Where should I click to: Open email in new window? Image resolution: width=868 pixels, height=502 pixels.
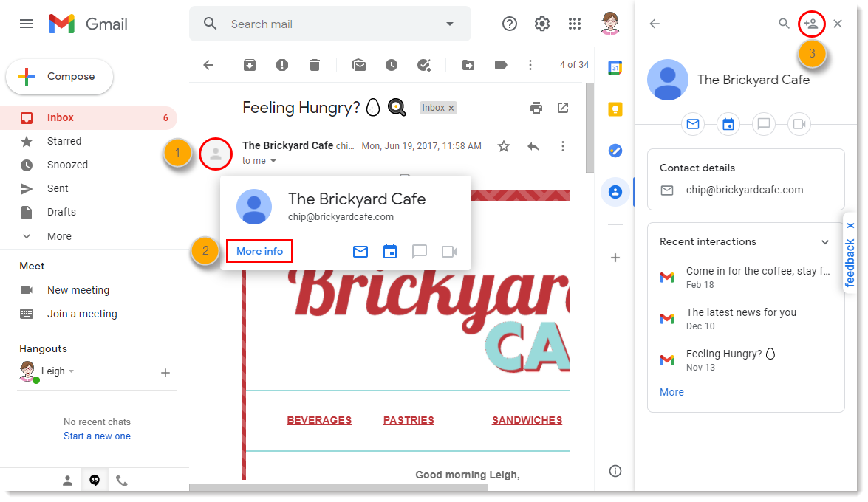563,107
